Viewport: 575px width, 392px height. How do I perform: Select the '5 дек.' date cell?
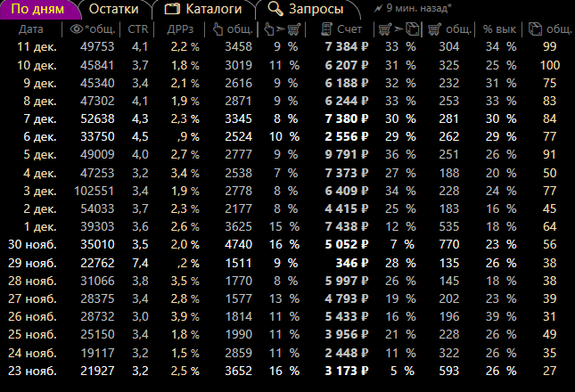(x=40, y=154)
